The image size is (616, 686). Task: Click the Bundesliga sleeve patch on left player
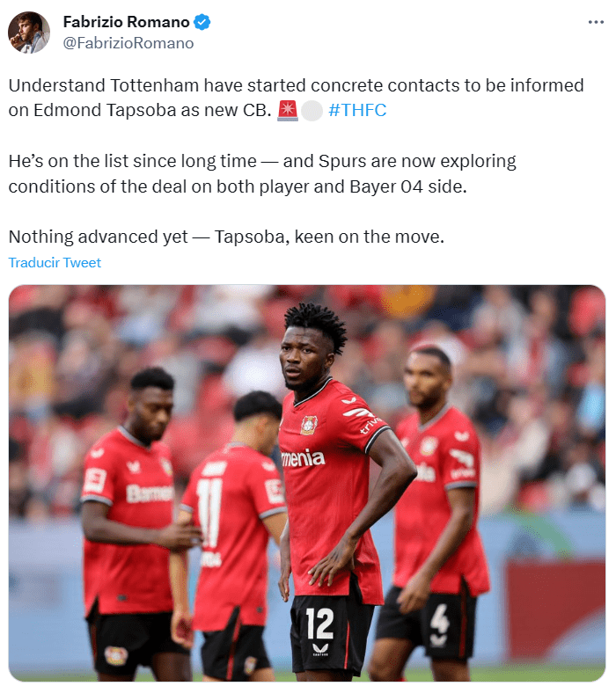[x=95, y=480]
